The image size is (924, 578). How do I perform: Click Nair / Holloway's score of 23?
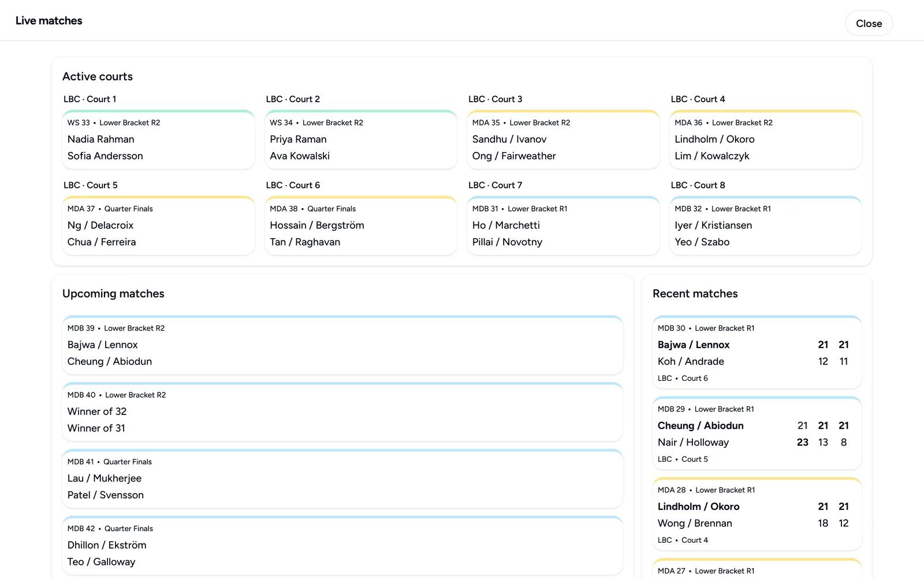point(802,442)
